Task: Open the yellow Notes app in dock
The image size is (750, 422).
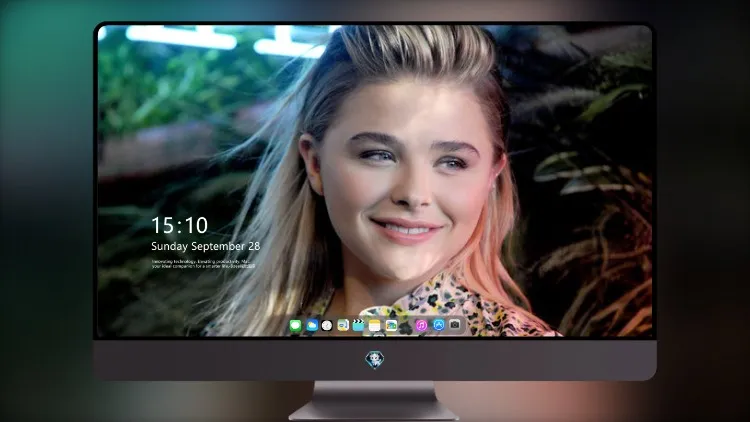Action: tap(375, 326)
